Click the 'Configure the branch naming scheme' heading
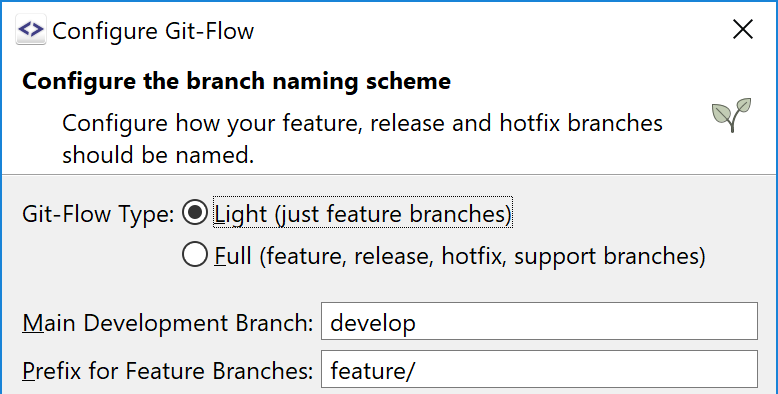This screenshot has width=778, height=394. coord(236,81)
